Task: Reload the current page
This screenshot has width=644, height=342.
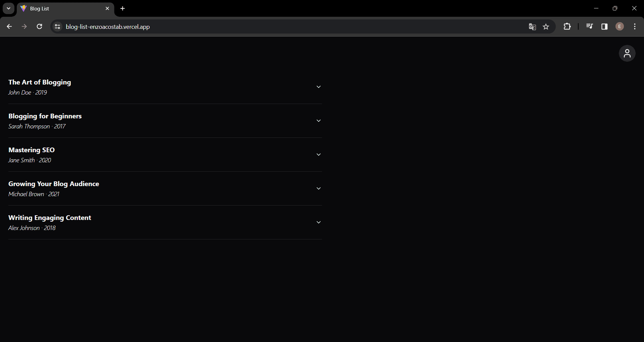Action: pyautogui.click(x=39, y=26)
